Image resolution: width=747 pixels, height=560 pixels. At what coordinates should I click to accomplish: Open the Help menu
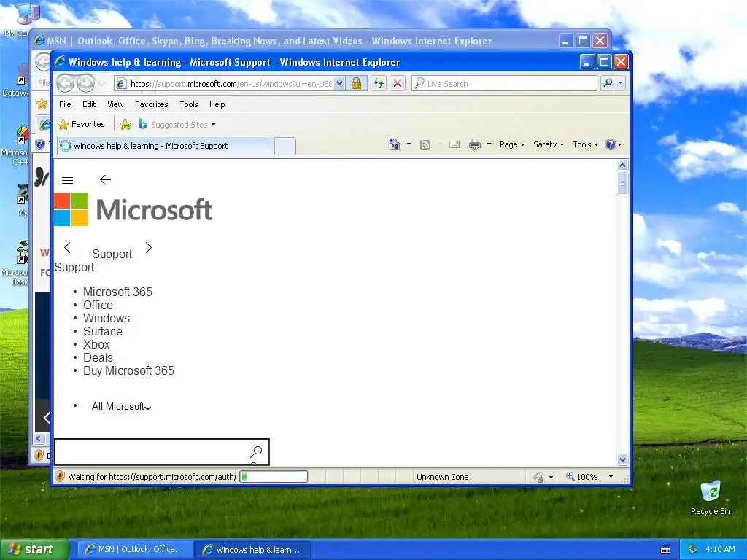click(x=217, y=104)
